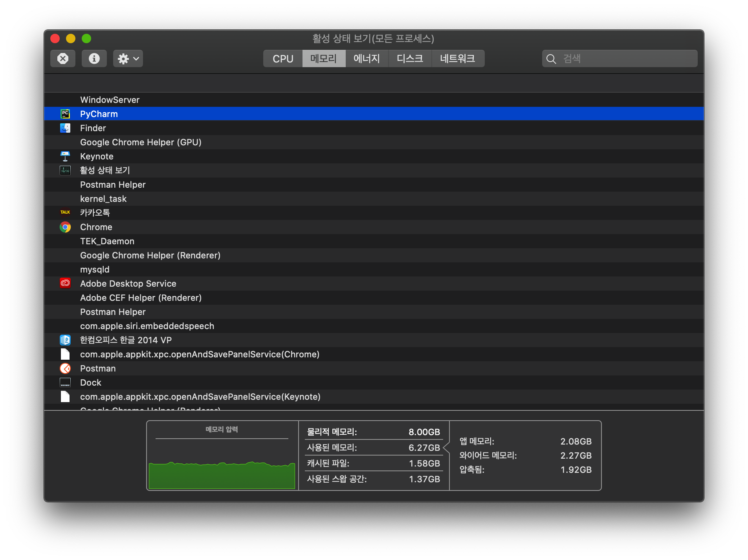Select Postman Helper row above com.apple.siri.embeddedspeech

point(374,312)
